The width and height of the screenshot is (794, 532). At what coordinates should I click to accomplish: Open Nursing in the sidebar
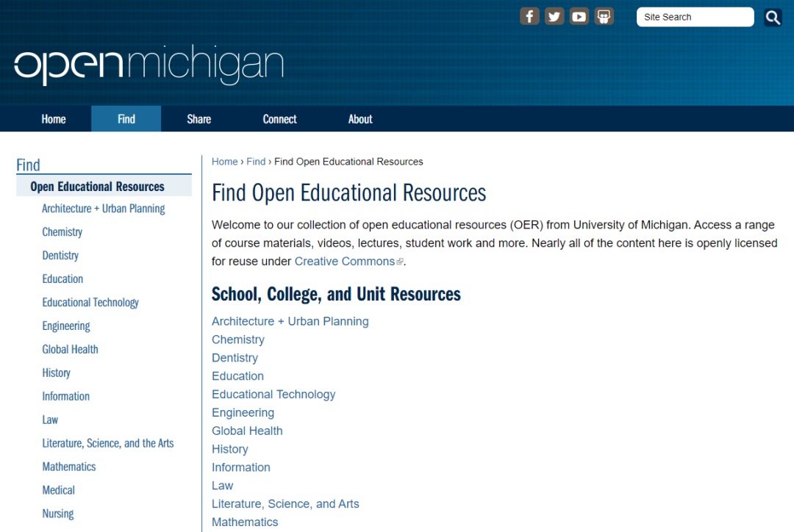(58, 514)
